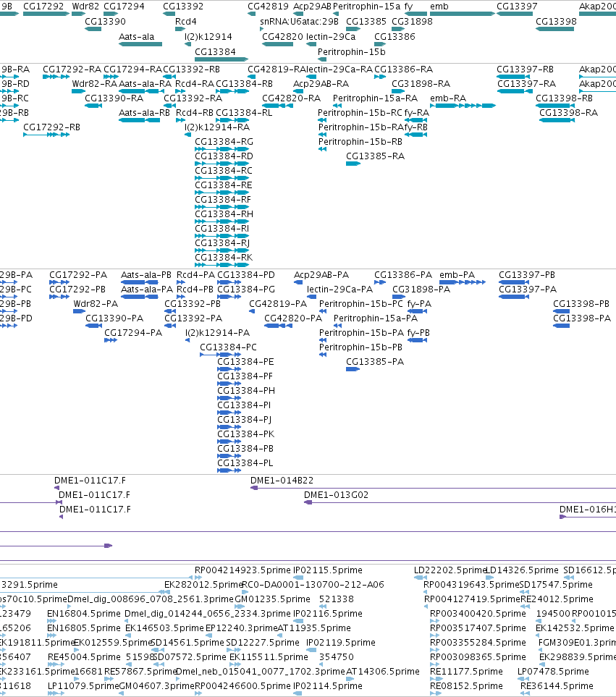Click the 'CG13384-PH' protein label
The image size is (616, 697).
tap(246, 390)
